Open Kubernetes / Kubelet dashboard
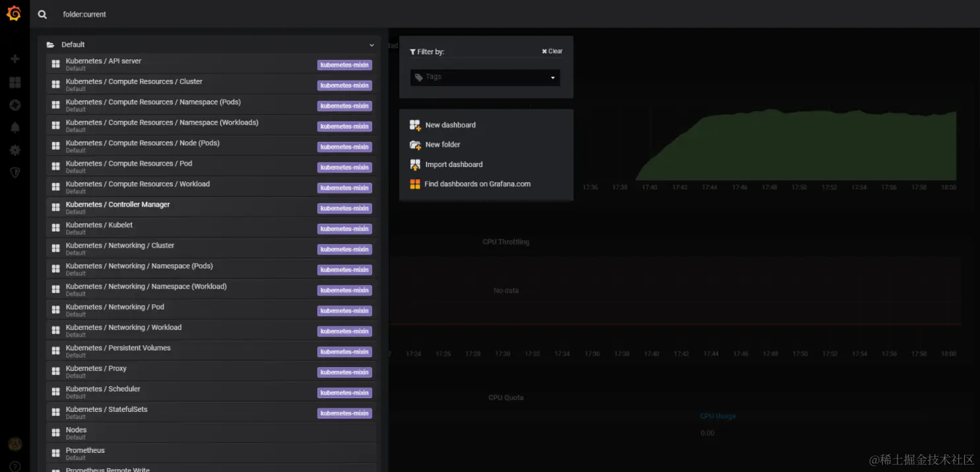This screenshot has height=472, width=980. click(211, 228)
